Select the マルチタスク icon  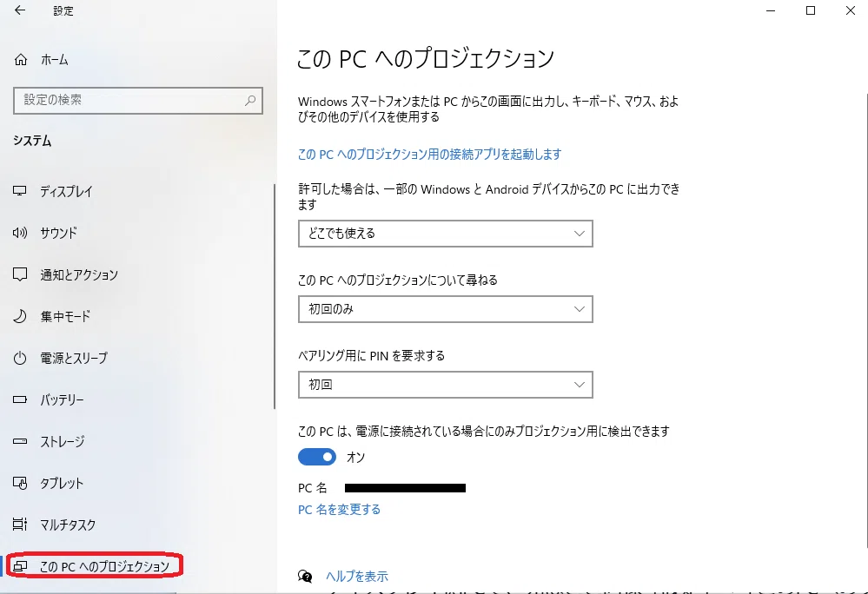point(20,525)
